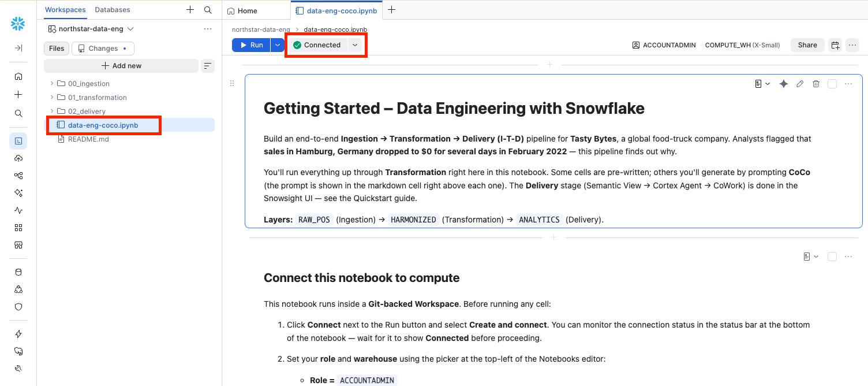Edit the first cell with pencil icon
The height and width of the screenshot is (386, 868).
pyautogui.click(x=800, y=84)
